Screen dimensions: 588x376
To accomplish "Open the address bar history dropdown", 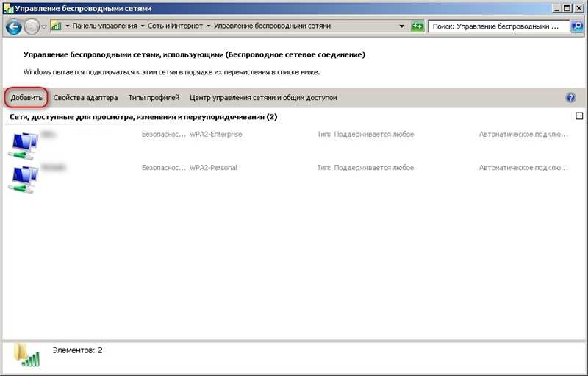I will coord(401,26).
